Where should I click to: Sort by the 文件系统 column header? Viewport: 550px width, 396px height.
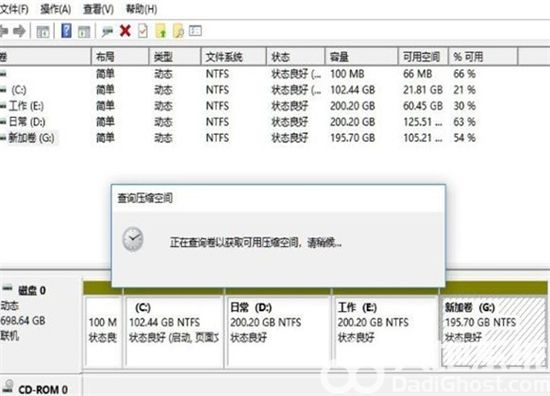(233, 57)
